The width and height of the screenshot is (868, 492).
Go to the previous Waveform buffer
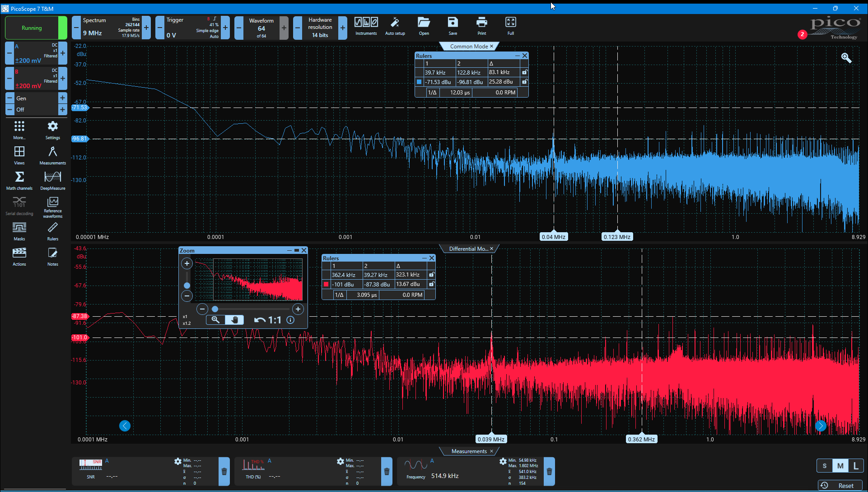point(239,28)
